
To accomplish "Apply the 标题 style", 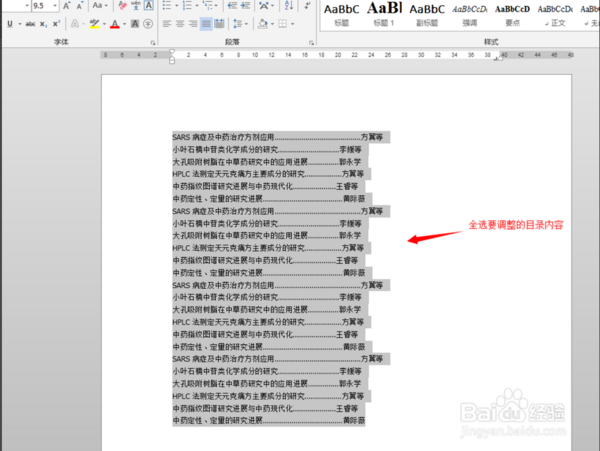I will (341, 15).
